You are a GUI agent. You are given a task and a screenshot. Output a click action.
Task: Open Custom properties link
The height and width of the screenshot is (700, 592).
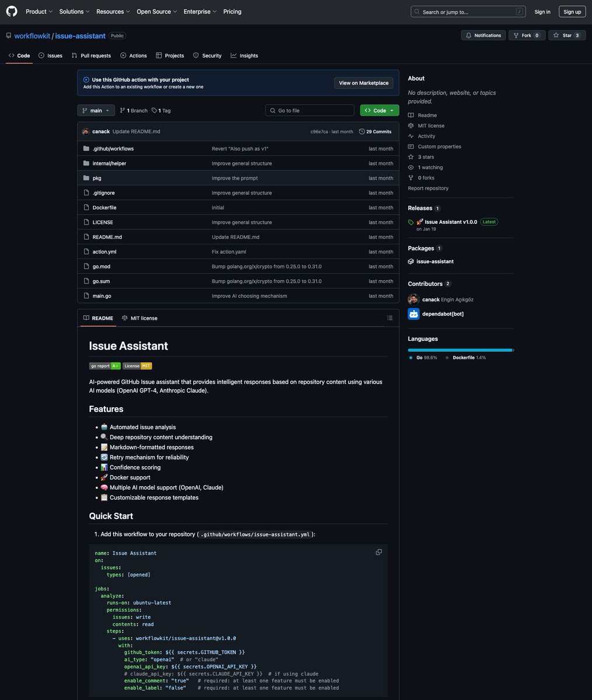[440, 146]
